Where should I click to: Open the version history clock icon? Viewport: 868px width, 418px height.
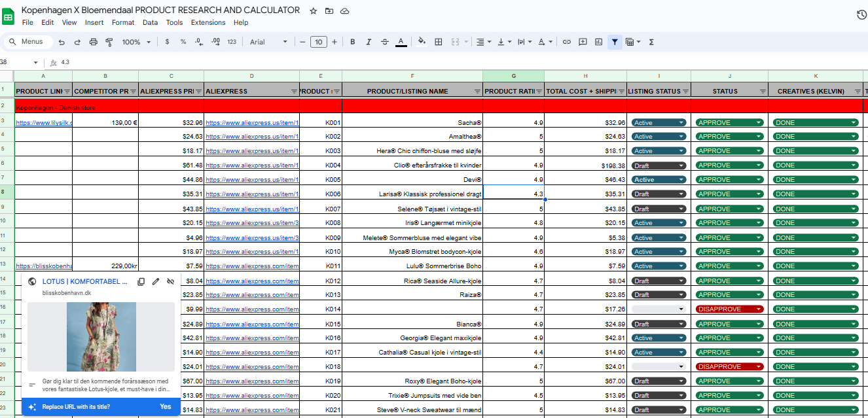pos(861,15)
